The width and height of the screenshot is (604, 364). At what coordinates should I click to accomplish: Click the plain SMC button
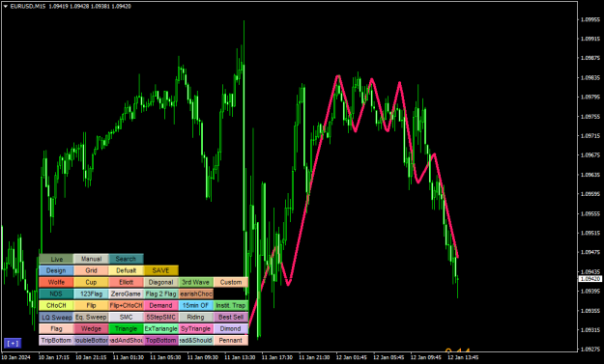click(126, 317)
